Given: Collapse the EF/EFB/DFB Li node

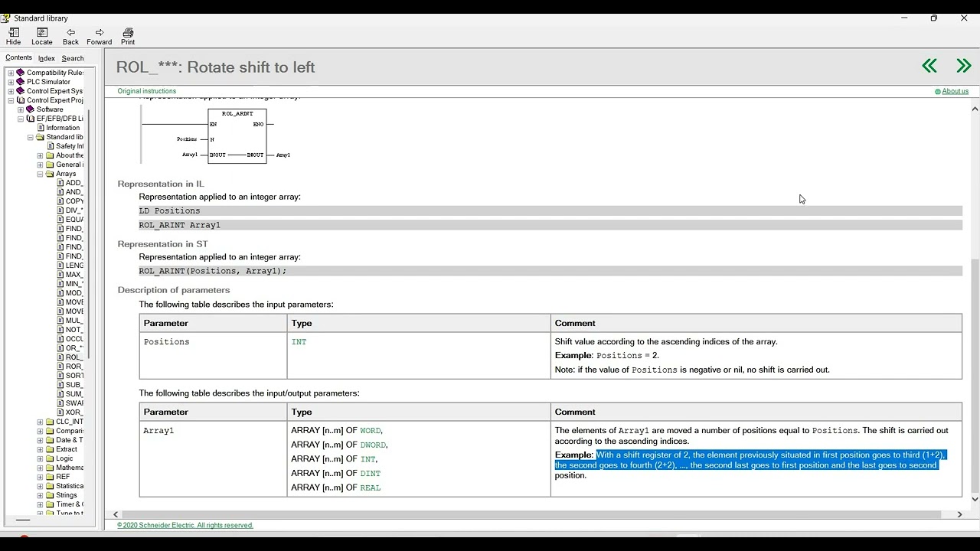Looking at the screenshot, I should click(x=21, y=119).
